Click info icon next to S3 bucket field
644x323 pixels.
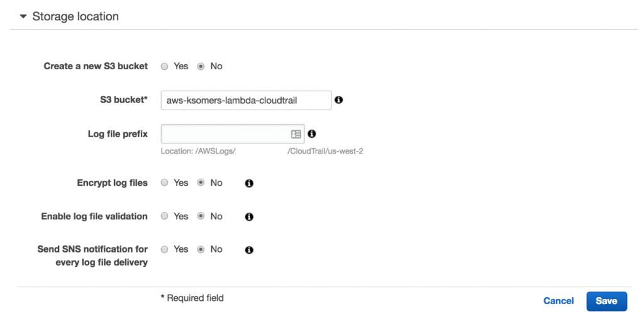pyautogui.click(x=339, y=100)
